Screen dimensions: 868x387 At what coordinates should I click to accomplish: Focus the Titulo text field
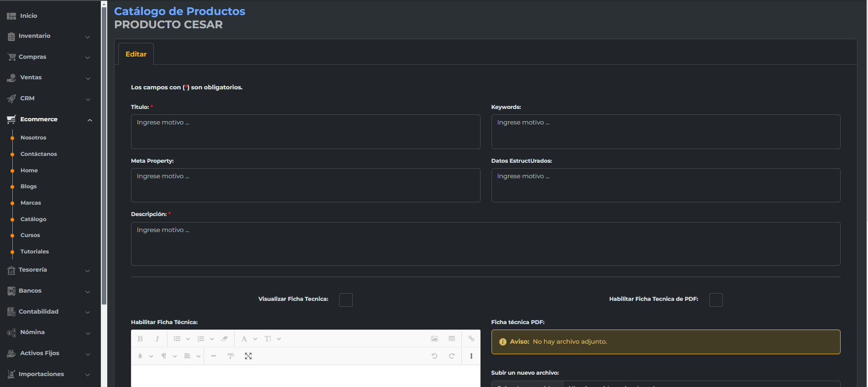(305, 132)
